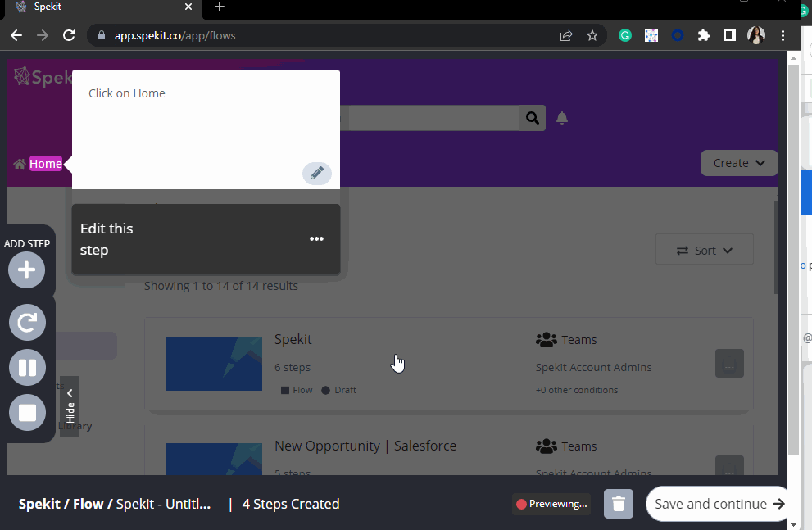Click the redo/restart circular arrow button
The height and width of the screenshot is (530, 812).
coord(27,323)
